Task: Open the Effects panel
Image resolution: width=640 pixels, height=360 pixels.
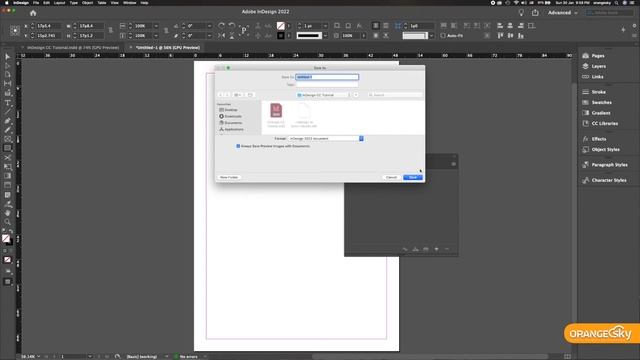Action: [599, 139]
